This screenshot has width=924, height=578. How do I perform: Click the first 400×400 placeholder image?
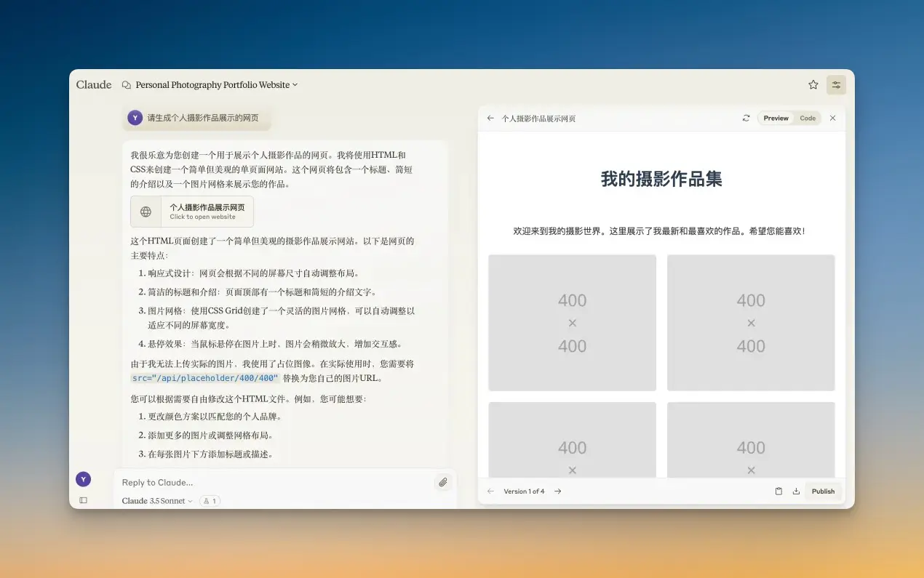572,323
